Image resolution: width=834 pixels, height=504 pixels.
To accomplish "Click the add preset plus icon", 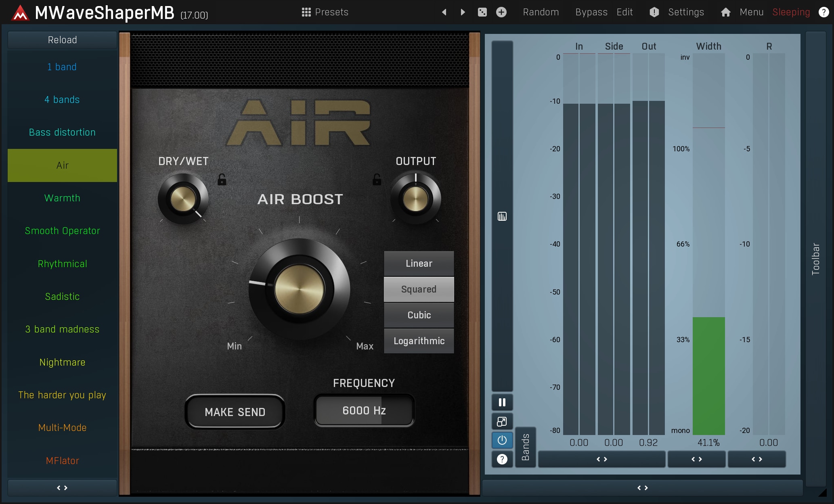I will 501,12.
